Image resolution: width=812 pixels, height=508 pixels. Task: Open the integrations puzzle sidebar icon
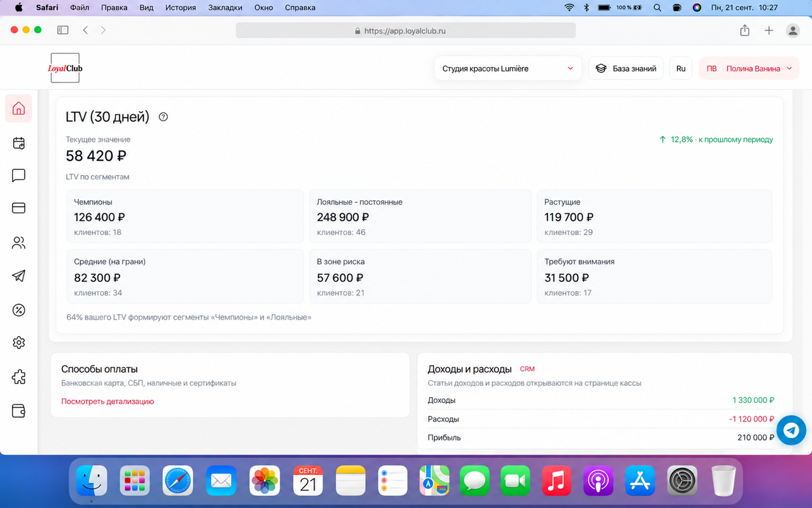coord(19,377)
